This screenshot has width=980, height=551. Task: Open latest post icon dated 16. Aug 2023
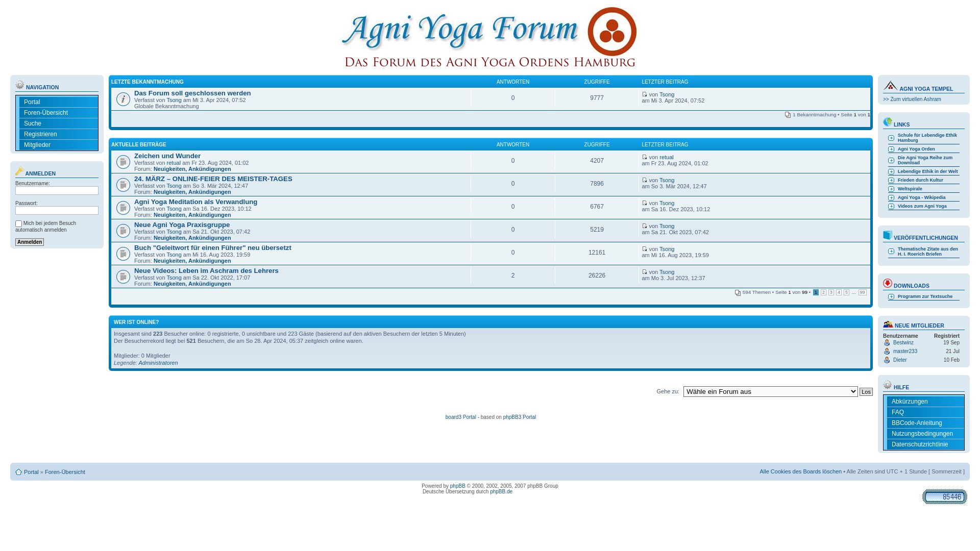pos(645,249)
